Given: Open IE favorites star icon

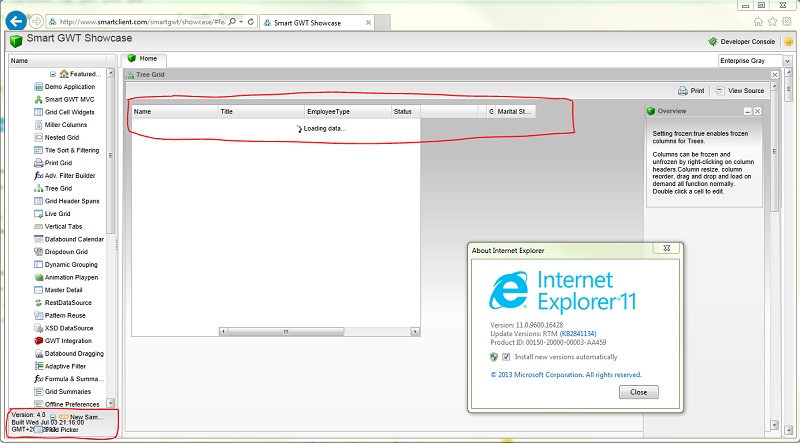Looking at the screenshot, I should pos(774,20).
